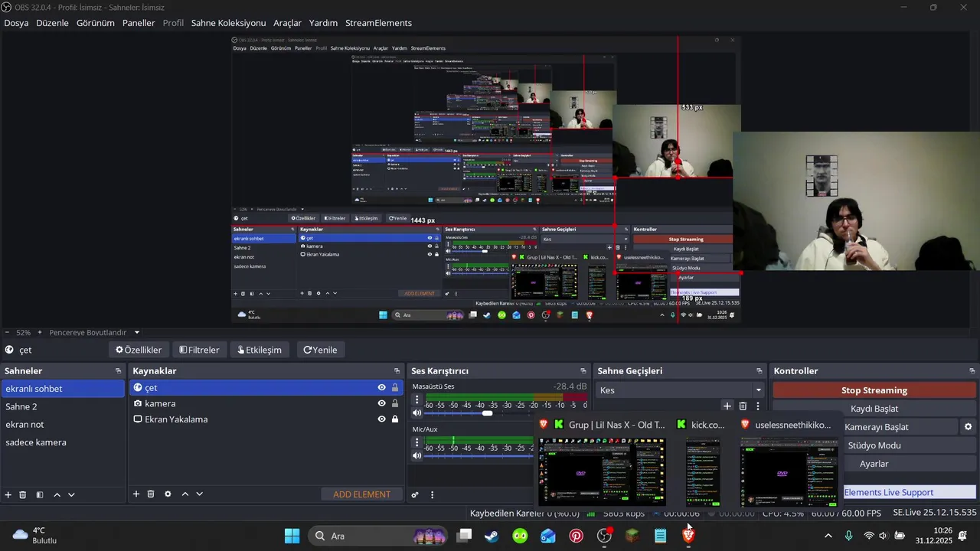This screenshot has width=980, height=551.
Task: Open Pinterest from the taskbar
Action: click(x=577, y=536)
